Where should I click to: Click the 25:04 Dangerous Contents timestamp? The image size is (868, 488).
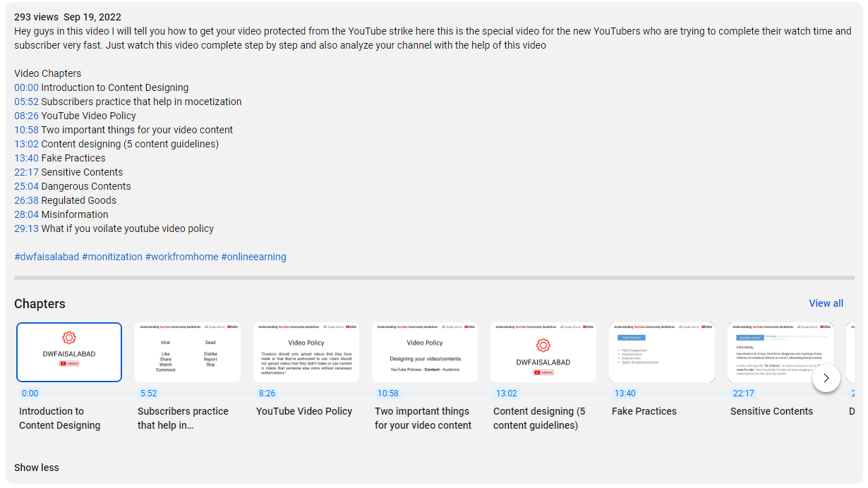click(26, 186)
